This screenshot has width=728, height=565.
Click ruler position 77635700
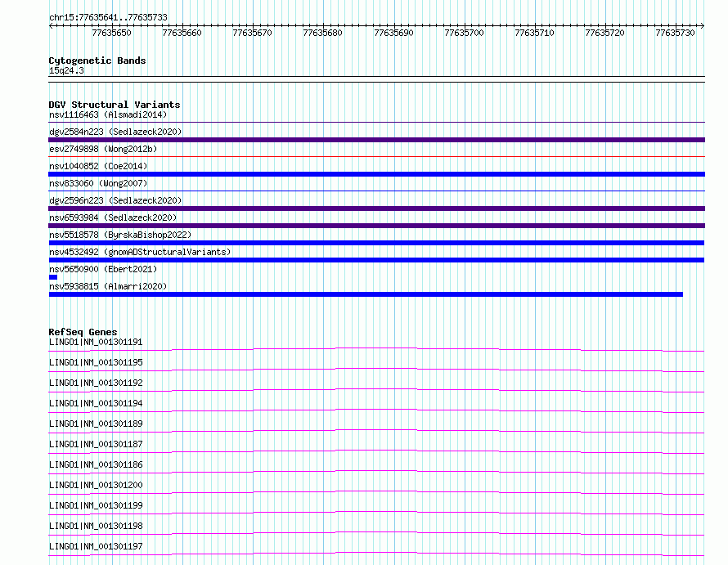465,33
